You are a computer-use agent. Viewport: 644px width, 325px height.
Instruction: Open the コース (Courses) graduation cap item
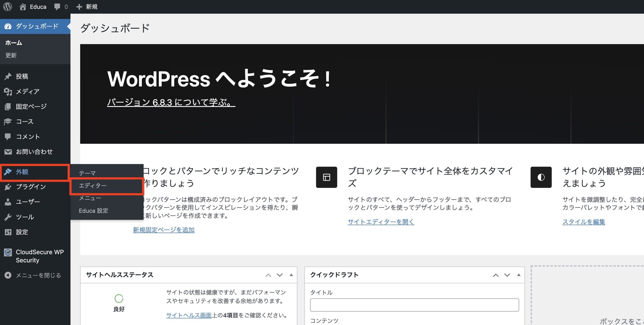click(x=24, y=122)
